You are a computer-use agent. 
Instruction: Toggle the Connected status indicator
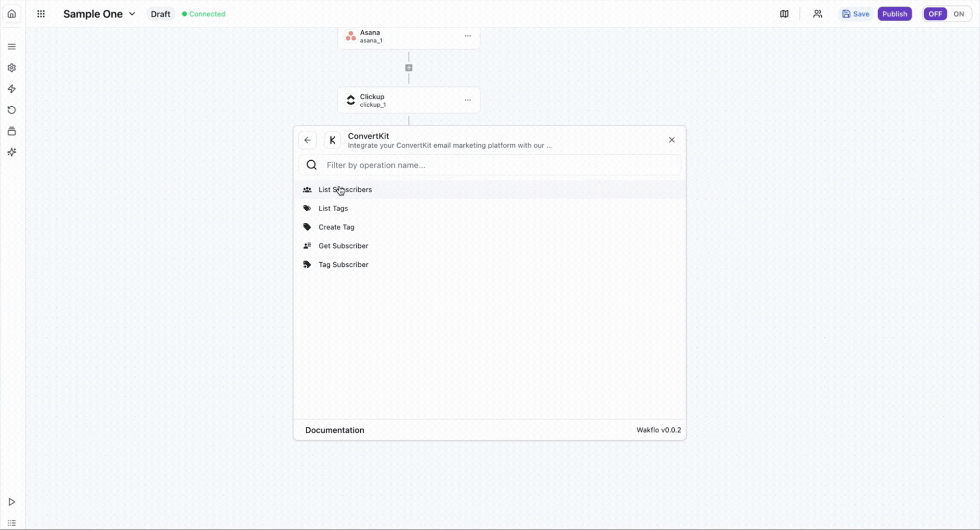[203, 13]
